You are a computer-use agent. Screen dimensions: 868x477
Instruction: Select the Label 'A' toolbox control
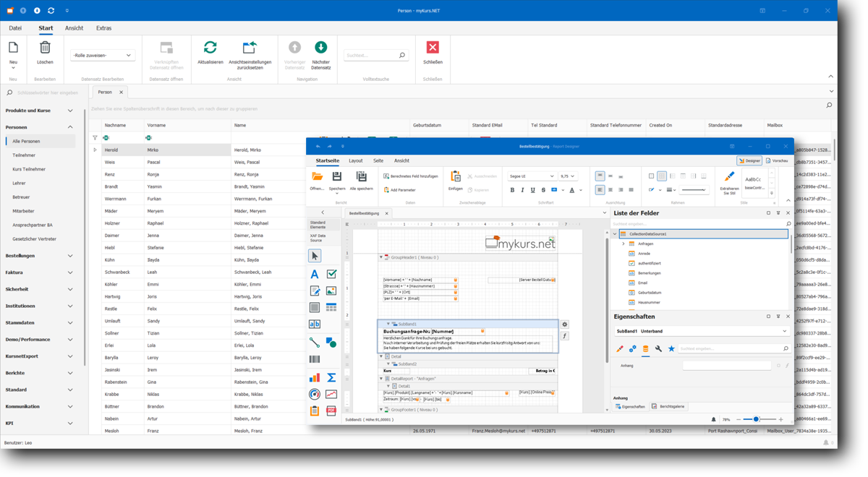(x=315, y=274)
